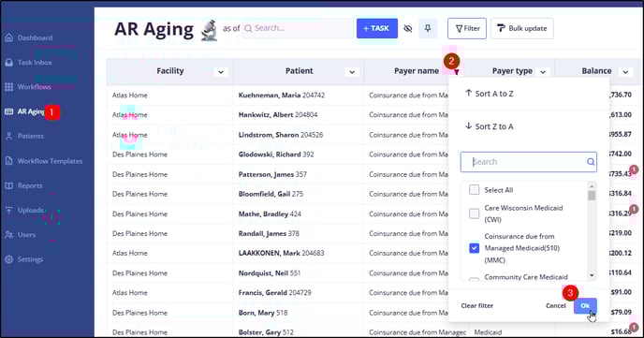Click the Settings gear icon
The image size is (644, 338).
(8, 259)
